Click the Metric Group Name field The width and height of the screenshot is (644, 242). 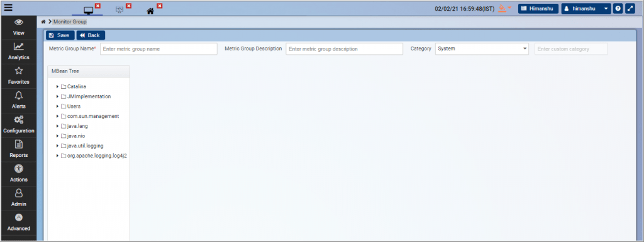click(158, 49)
